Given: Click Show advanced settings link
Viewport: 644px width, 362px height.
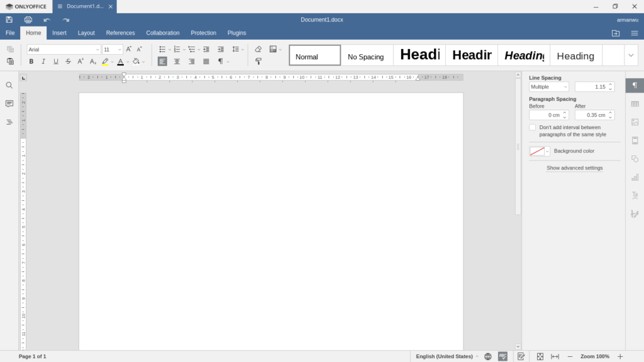Looking at the screenshot, I should tap(574, 168).
